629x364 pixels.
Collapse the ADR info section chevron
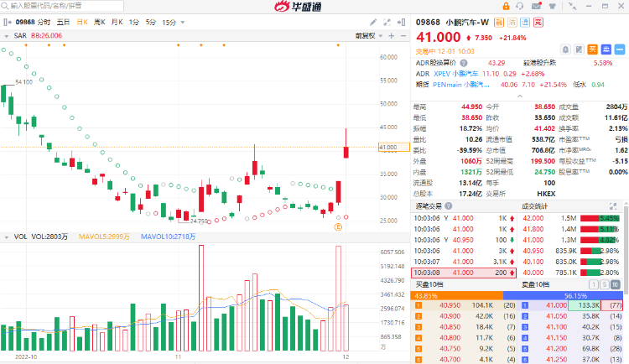click(520, 96)
